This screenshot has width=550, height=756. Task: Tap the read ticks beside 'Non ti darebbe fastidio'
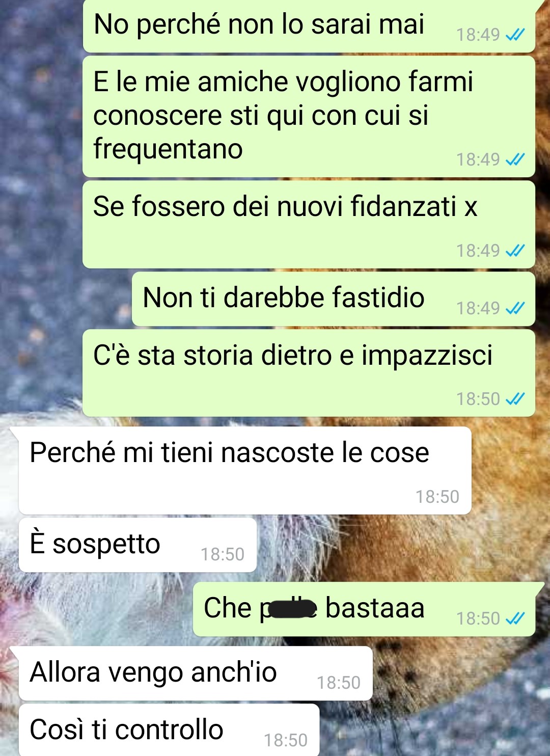pos(515,308)
